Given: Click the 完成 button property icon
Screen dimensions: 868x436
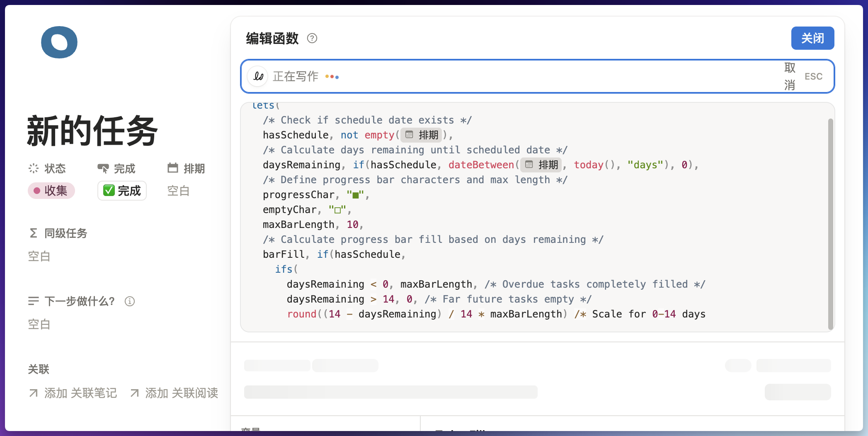Looking at the screenshot, I should (x=103, y=168).
